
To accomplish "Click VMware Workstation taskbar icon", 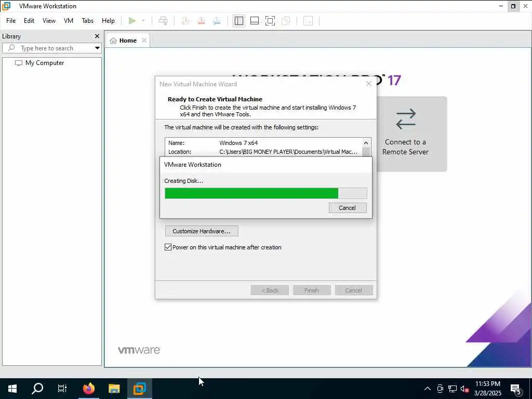I will pyautogui.click(x=139, y=389).
